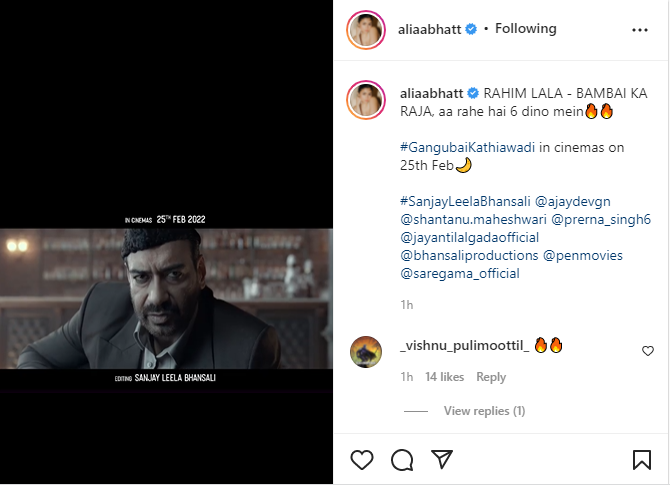Screen dimensions: 670x488
Task: Like the _vishnu_pulimoottil_ comment
Action: 648,351
